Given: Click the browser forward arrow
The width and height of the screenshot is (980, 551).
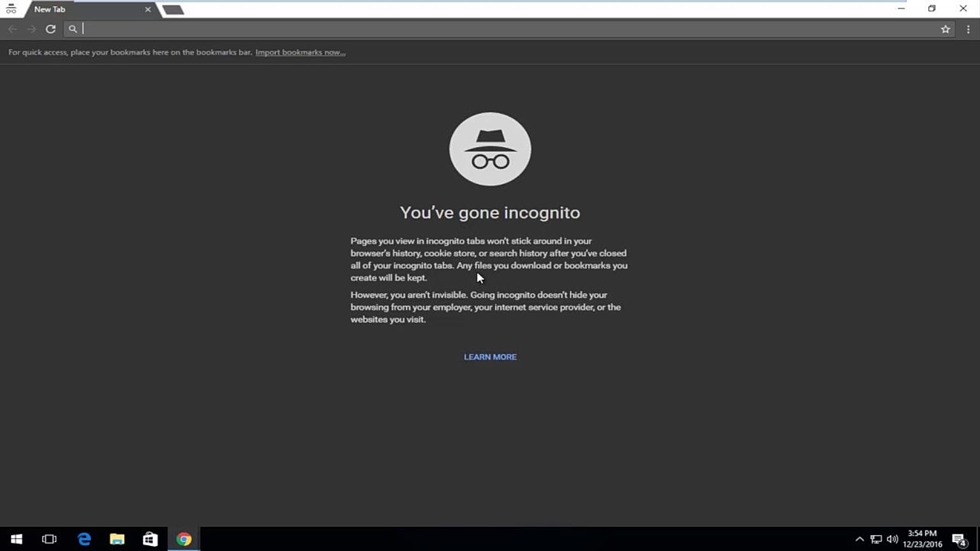Looking at the screenshot, I should coord(31,29).
